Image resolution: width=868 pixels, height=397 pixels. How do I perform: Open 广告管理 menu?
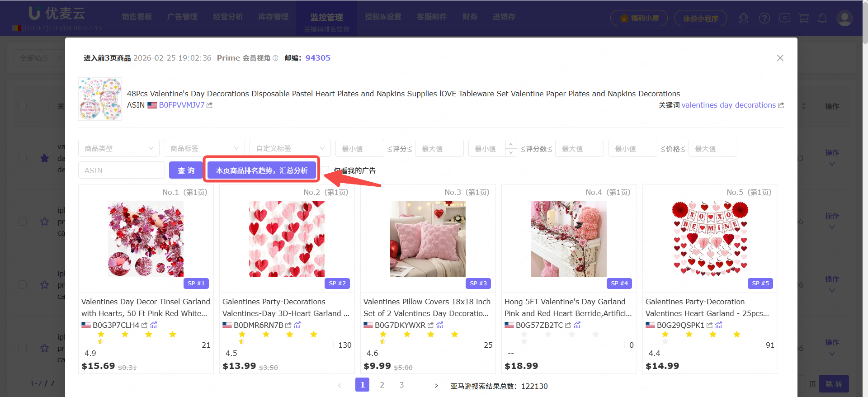point(182,17)
